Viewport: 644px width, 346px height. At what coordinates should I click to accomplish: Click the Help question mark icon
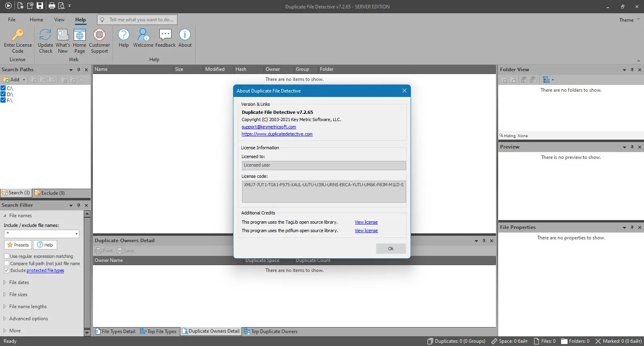tap(124, 35)
